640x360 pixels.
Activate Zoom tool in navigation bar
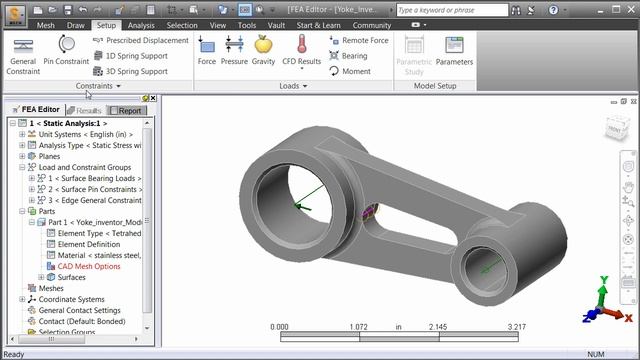point(628,201)
